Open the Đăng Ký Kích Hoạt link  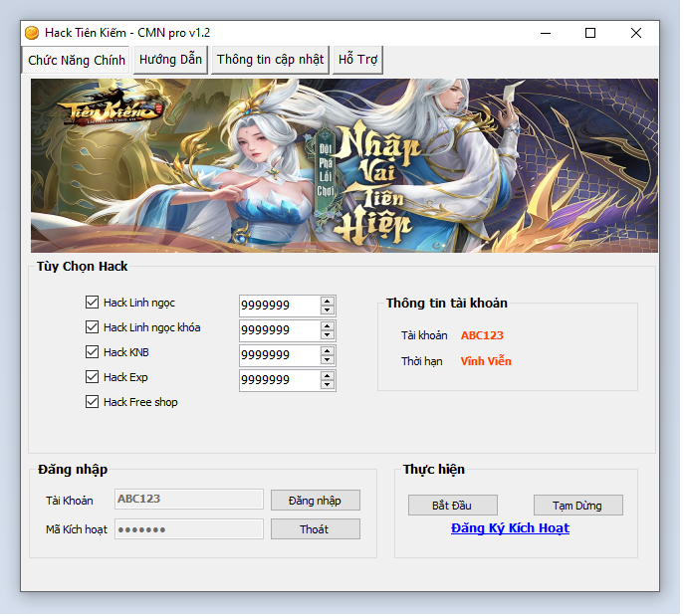(x=510, y=528)
